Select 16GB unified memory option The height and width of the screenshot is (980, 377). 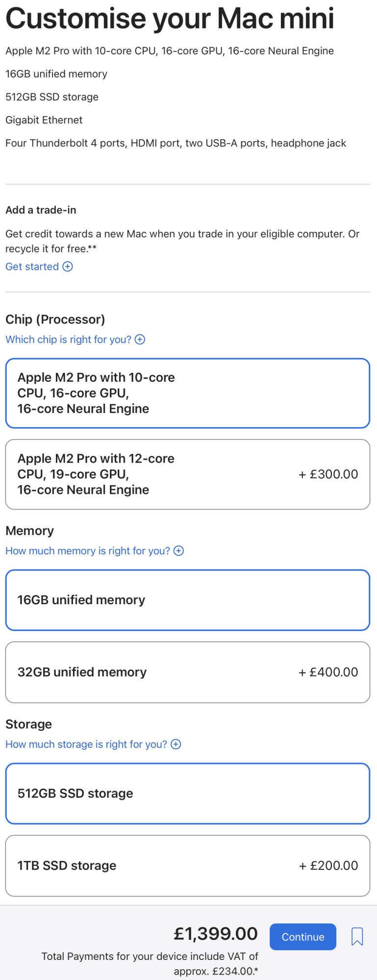(188, 600)
